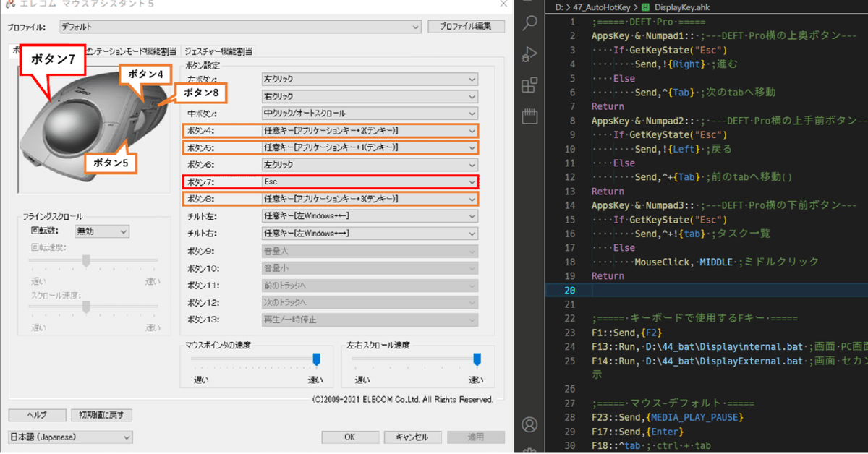Open Run and Debug view in VS Code
This screenshot has height=454, width=868.
(529, 54)
